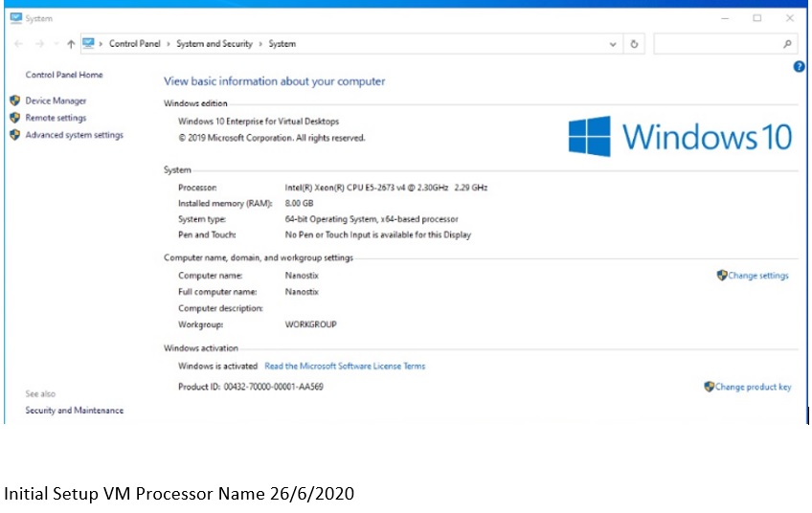Open Security and Maintenance

pos(75,410)
